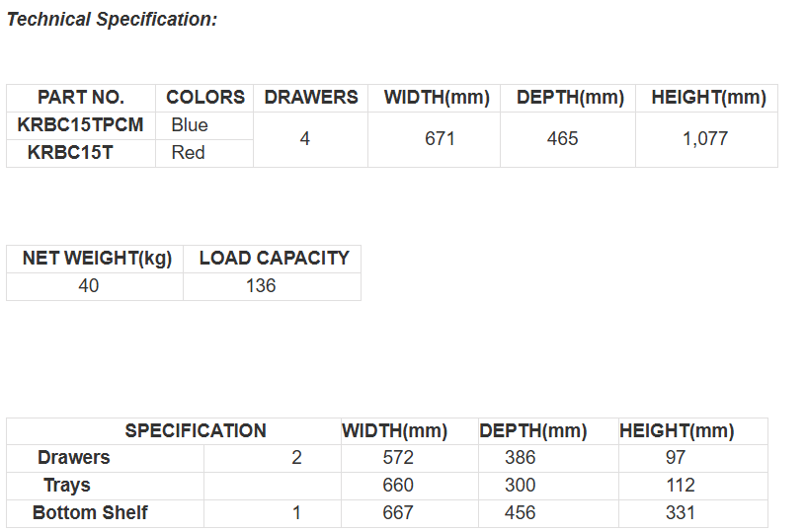Click the Trays width value 660
This screenshot has width=806, height=532.
click(398, 486)
